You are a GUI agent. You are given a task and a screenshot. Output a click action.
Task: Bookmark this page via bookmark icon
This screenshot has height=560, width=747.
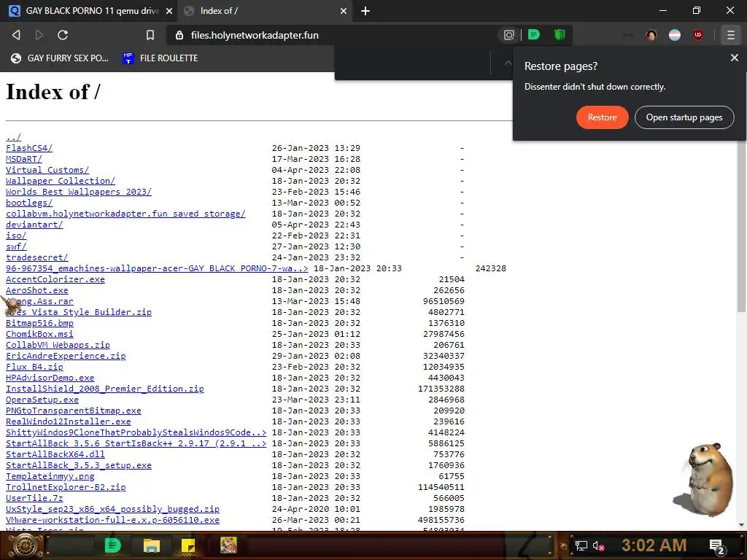(150, 35)
